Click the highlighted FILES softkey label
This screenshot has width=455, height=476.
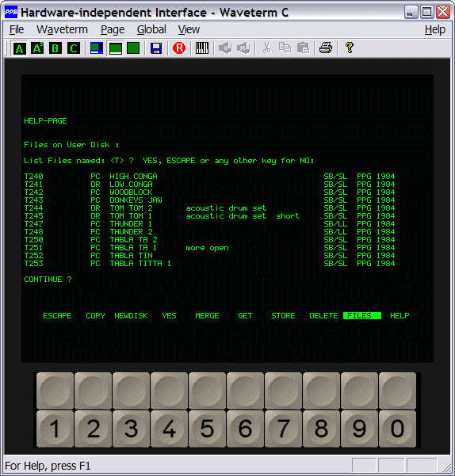point(362,316)
